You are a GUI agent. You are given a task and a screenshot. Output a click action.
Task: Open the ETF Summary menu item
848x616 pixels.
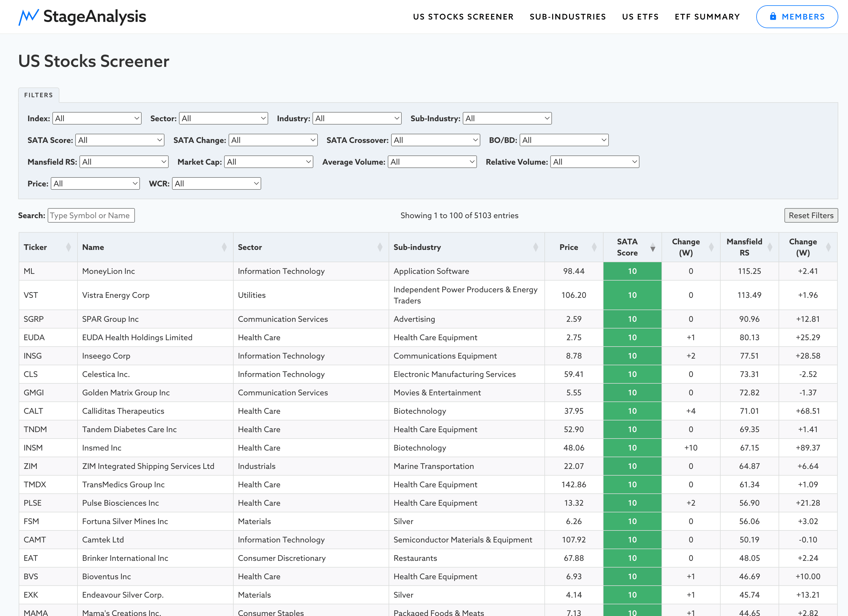[x=708, y=17]
